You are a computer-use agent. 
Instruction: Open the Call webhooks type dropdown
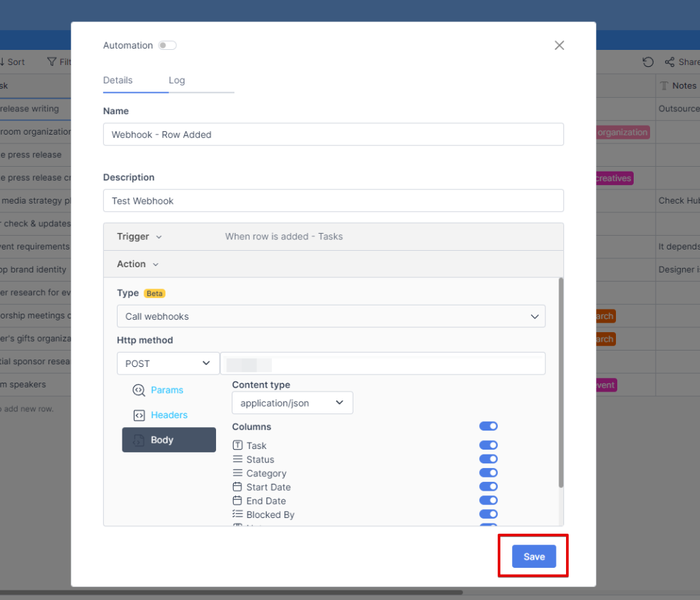pos(331,316)
